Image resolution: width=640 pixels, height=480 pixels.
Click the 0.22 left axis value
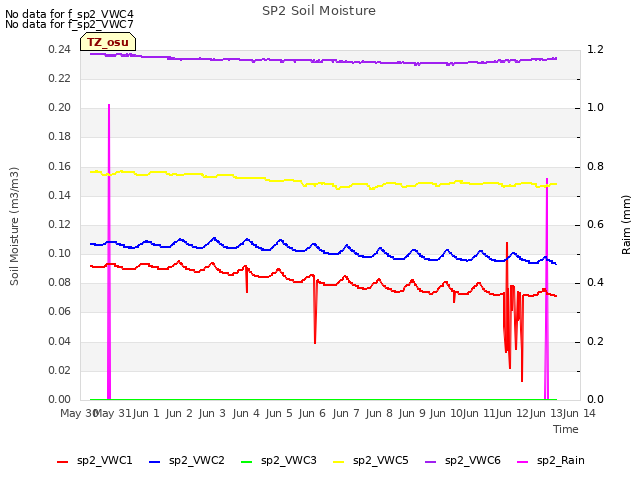59,78
